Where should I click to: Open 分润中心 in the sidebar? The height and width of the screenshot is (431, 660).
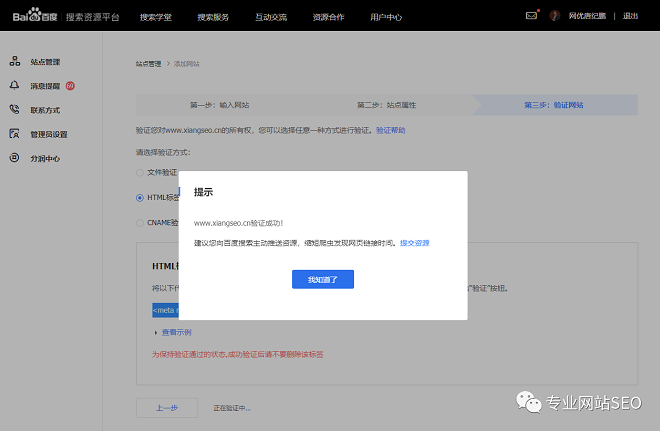(45, 159)
